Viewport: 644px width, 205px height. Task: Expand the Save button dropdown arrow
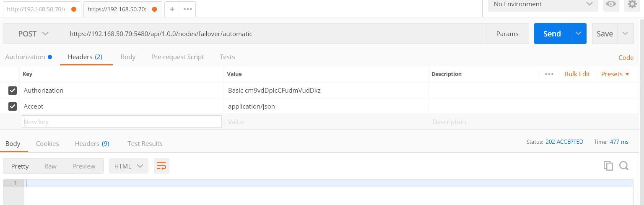625,34
